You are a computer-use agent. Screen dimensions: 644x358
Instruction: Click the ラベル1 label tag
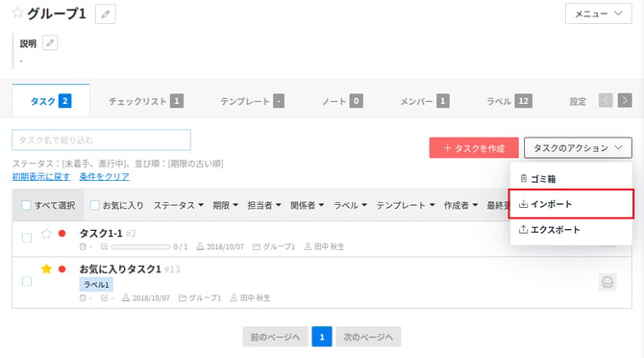[x=96, y=285]
